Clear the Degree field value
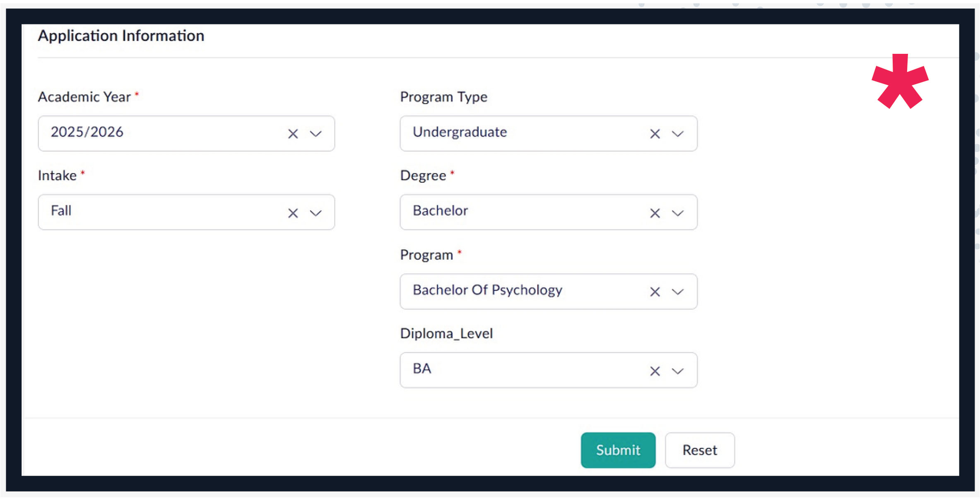 click(x=655, y=213)
